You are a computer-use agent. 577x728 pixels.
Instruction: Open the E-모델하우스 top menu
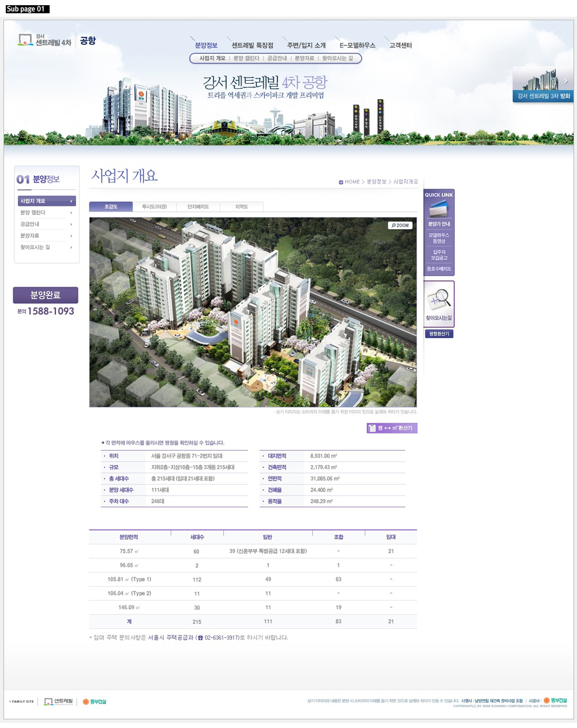[x=357, y=46]
